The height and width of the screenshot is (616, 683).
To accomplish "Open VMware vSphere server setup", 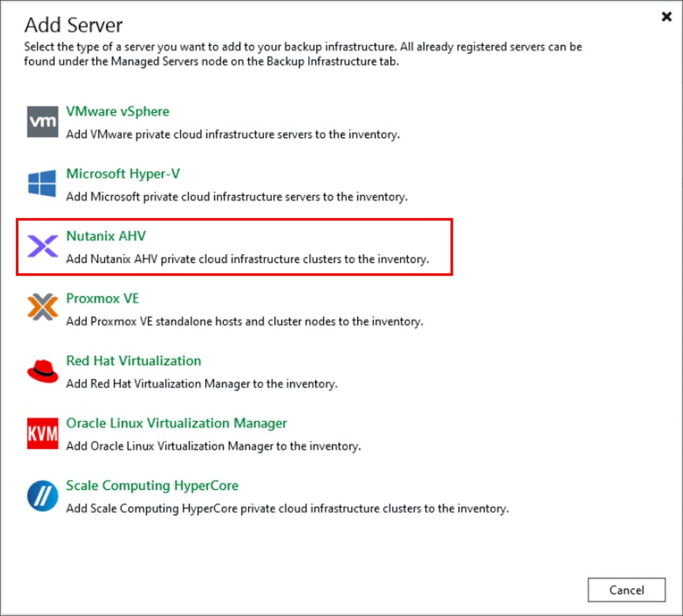I will [118, 111].
